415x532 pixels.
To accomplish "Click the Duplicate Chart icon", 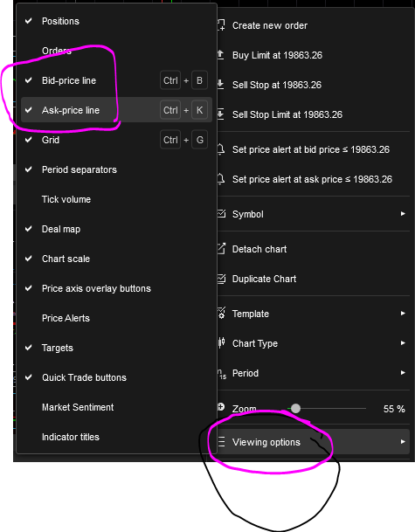I will tap(221, 279).
